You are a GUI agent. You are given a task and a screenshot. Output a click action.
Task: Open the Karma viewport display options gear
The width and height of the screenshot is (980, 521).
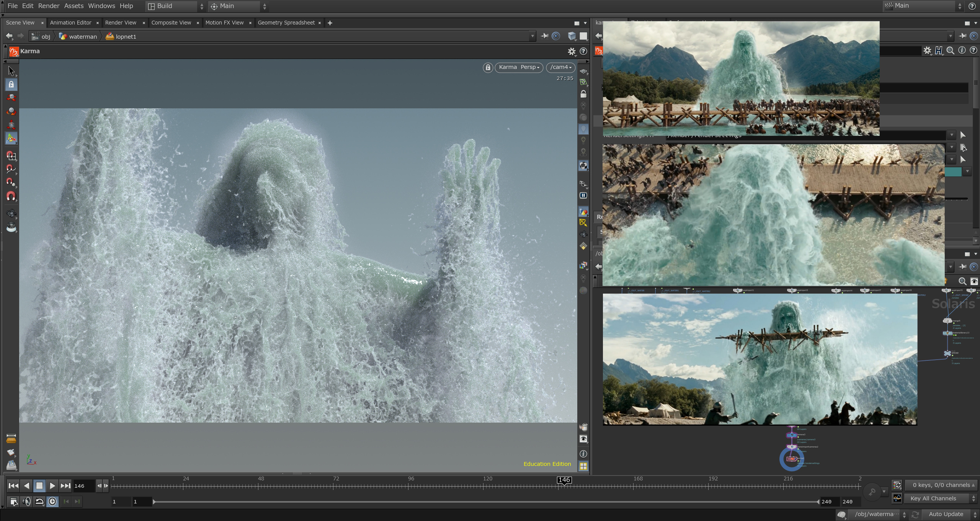click(x=572, y=51)
